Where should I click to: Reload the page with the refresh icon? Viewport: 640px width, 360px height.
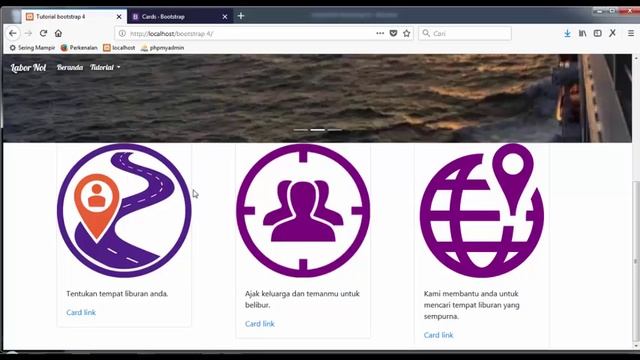click(x=43, y=33)
